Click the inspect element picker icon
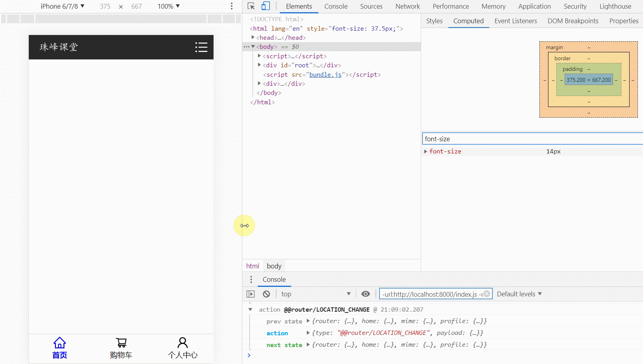 pyautogui.click(x=251, y=6)
